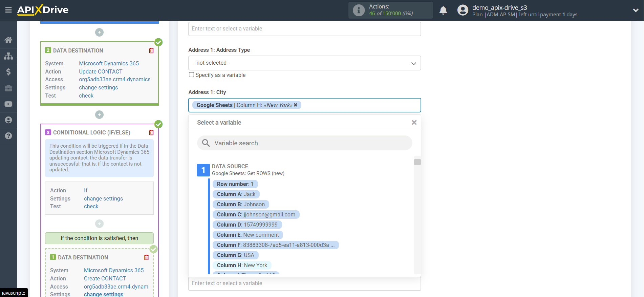
Task: Click the Actions 46 of 150'000 counter
Action: pos(391,10)
